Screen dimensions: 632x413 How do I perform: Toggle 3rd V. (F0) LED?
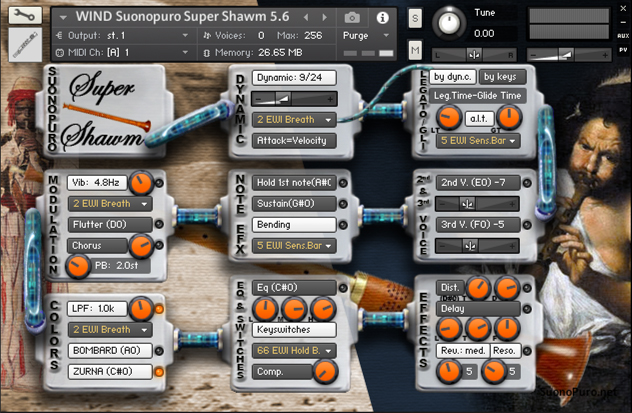pos(527,225)
